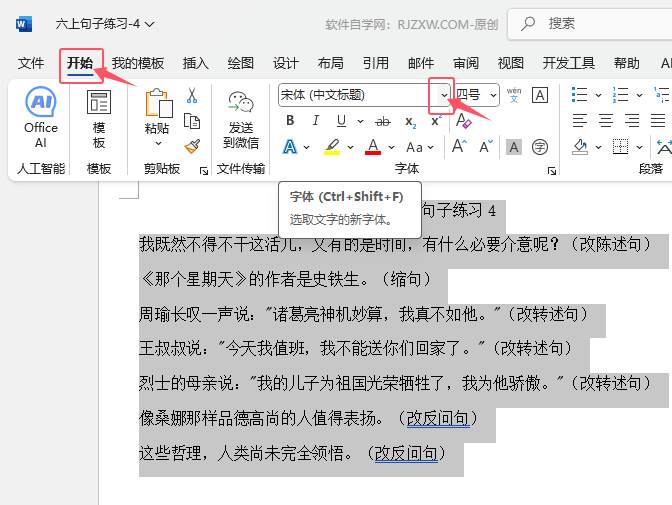Toggle subscript formatting
The image size is (672, 505).
(x=411, y=122)
